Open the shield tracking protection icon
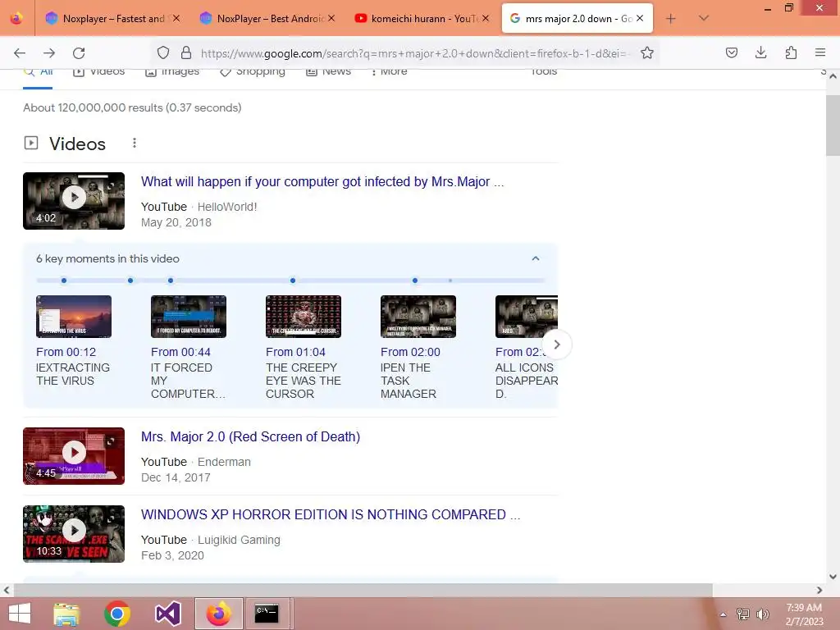The height and width of the screenshot is (630, 840). tap(163, 52)
